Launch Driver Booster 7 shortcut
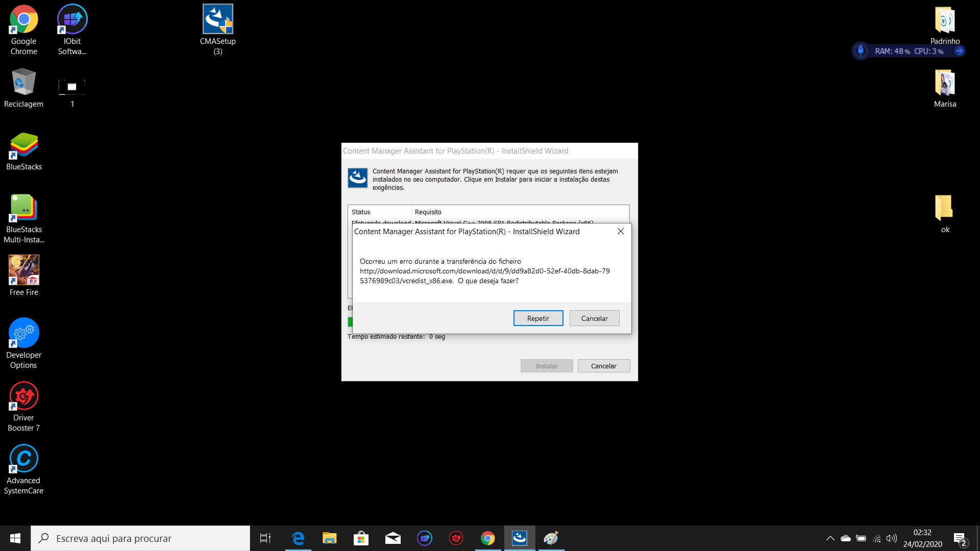980x551 pixels. pyautogui.click(x=23, y=406)
